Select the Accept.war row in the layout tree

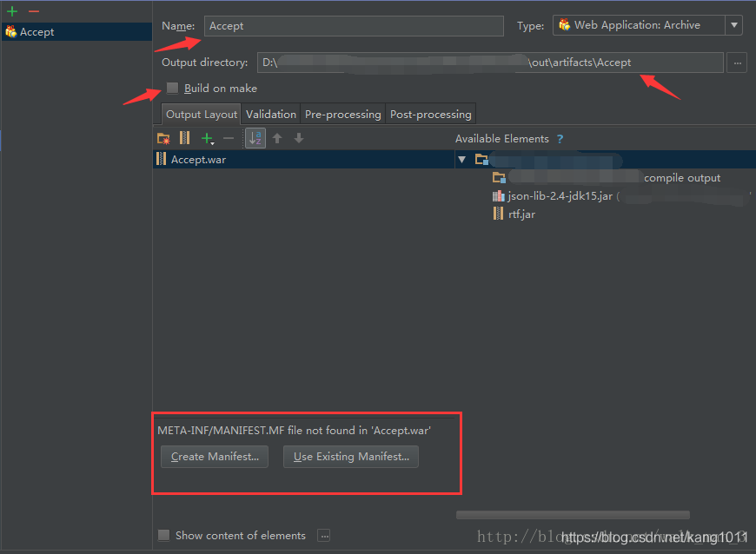pos(304,160)
